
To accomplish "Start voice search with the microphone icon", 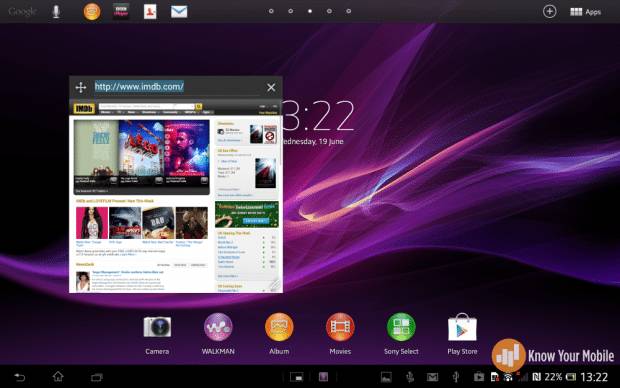I will point(56,11).
